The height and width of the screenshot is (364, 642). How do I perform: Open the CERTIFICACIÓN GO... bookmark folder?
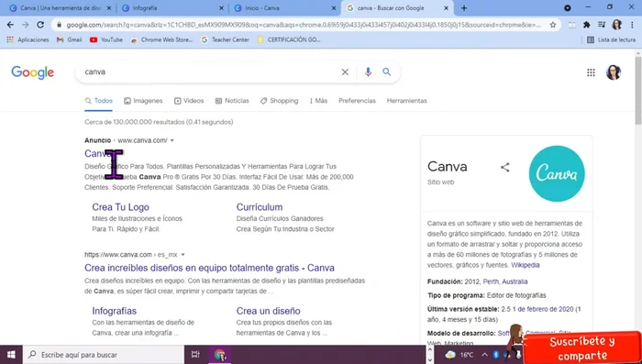tap(289, 39)
